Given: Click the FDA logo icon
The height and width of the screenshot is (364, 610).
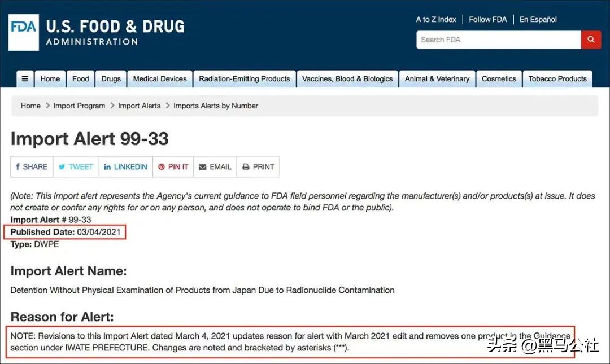Looking at the screenshot, I should [x=23, y=32].
